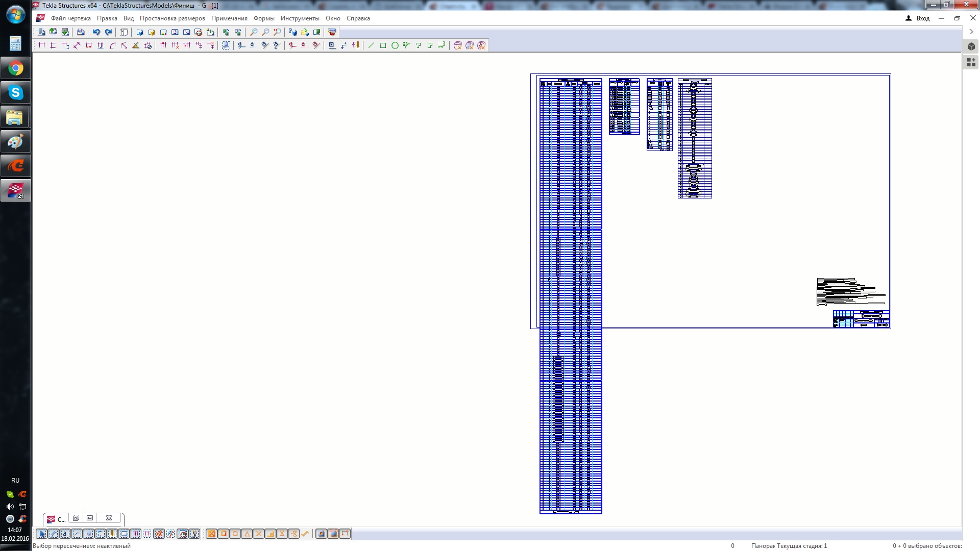Select the zoom out magnifier tool
Screen dimensions: 980x551
pyautogui.click(x=265, y=32)
